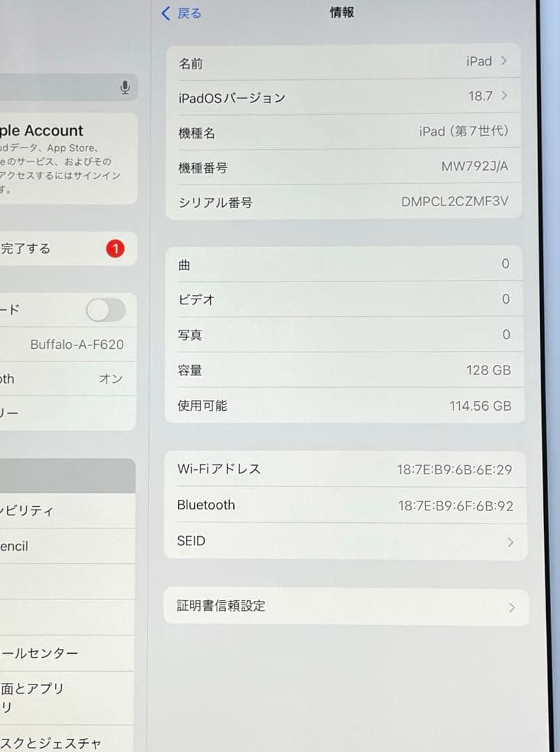Open the 名前 row to rename the iPad

345,62
